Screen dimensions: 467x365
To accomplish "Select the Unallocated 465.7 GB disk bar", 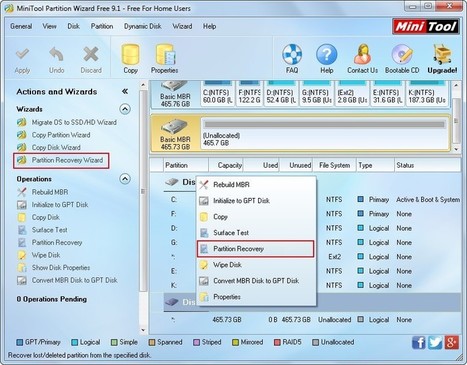I will click(x=325, y=134).
